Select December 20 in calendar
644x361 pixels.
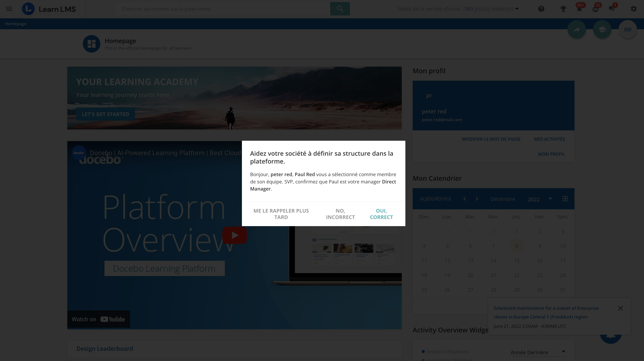[470, 275]
